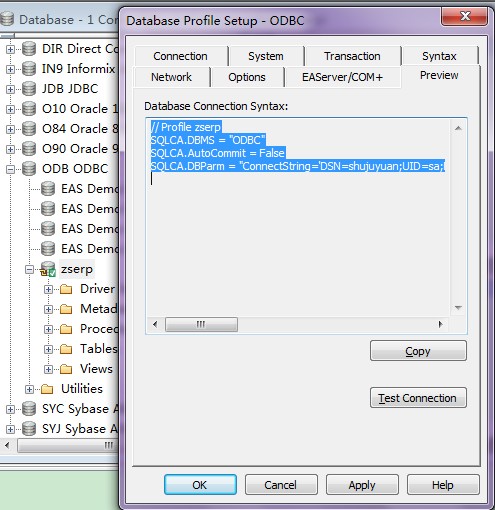The height and width of the screenshot is (510, 495).
Task: Click the SYJ Sybase database icon
Action: 29,429
